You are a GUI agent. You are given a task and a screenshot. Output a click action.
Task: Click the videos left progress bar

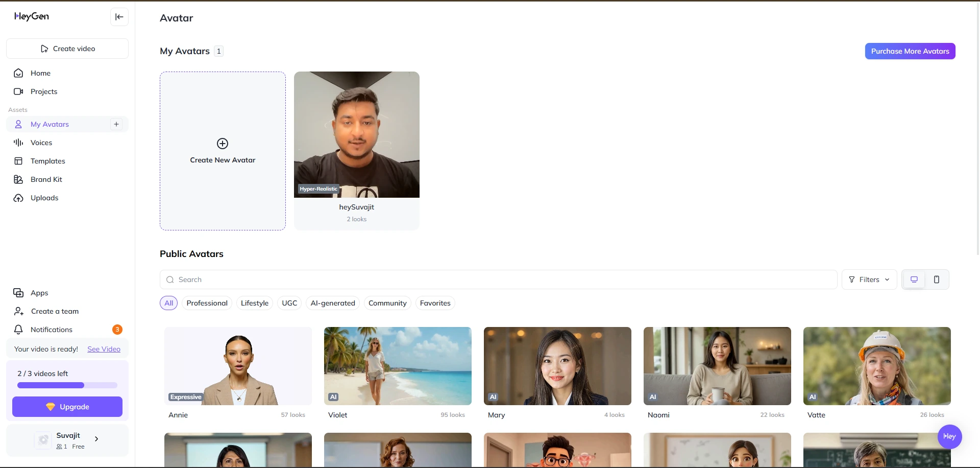click(x=67, y=385)
